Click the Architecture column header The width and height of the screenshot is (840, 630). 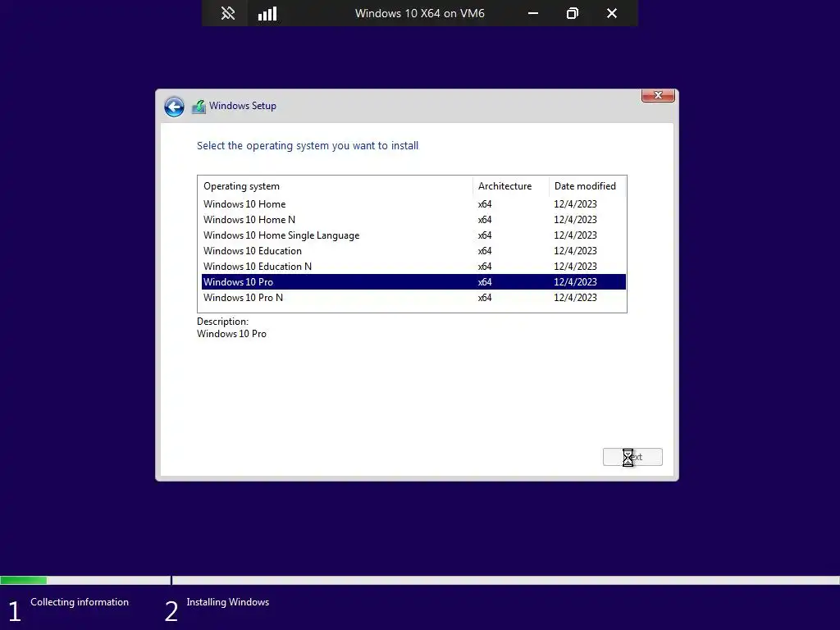click(511, 186)
